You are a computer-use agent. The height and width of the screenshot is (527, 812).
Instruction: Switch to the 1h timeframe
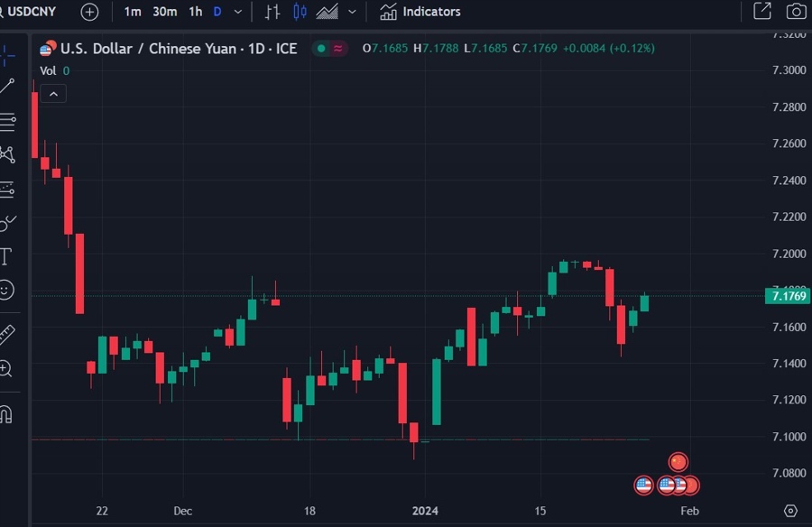coord(195,12)
